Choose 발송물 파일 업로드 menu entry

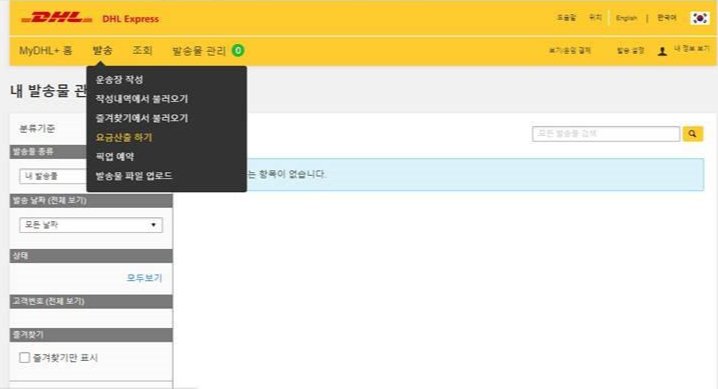(134, 176)
